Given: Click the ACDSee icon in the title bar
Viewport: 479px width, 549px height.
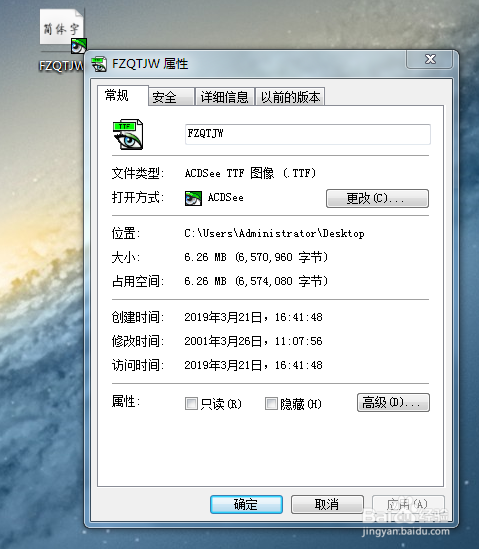Looking at the screenshot, I should click(x=99, y=64).
